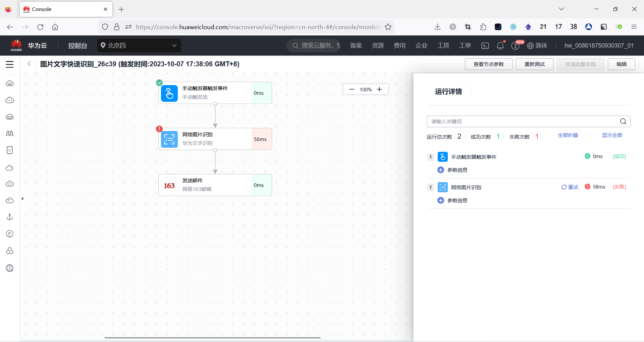Click the 运行详情 tab heading

click(448, 91)
